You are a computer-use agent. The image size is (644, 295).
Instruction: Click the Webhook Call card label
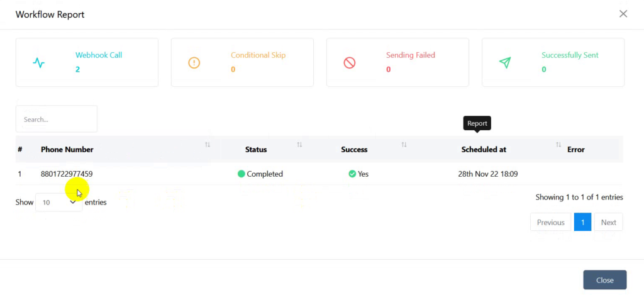coord(99,55)
